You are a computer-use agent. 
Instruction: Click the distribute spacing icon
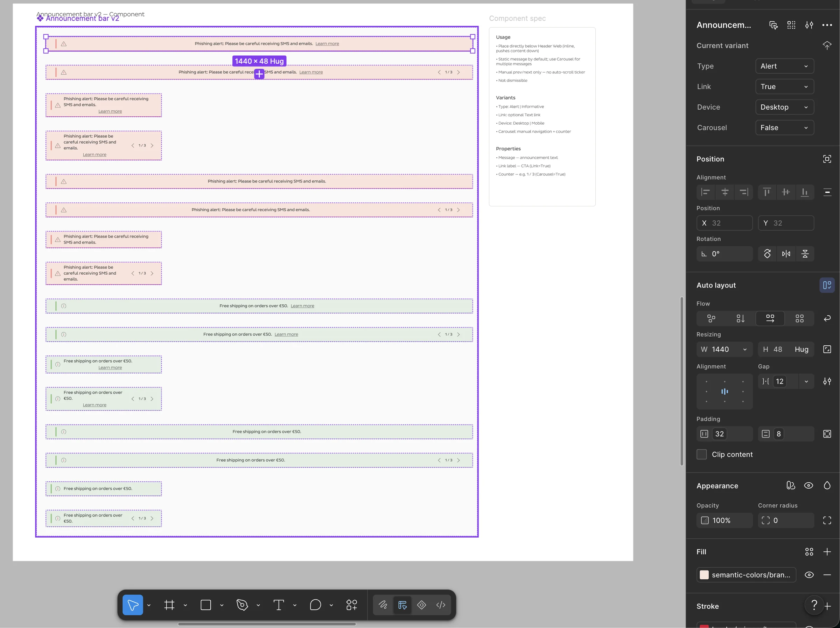click(827, 192)
